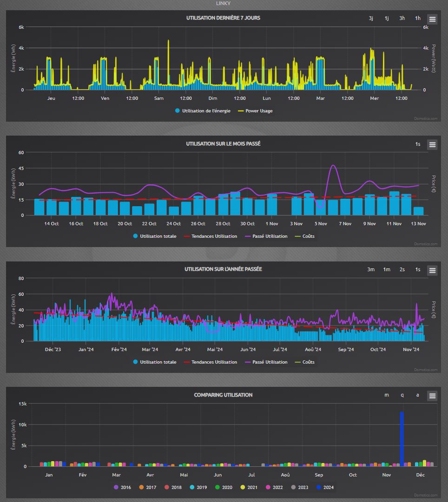The width and height of the screenshot is (448, 502).
Task: Switch the comparison chart to monthly (m)
Action: pos(387,395)
